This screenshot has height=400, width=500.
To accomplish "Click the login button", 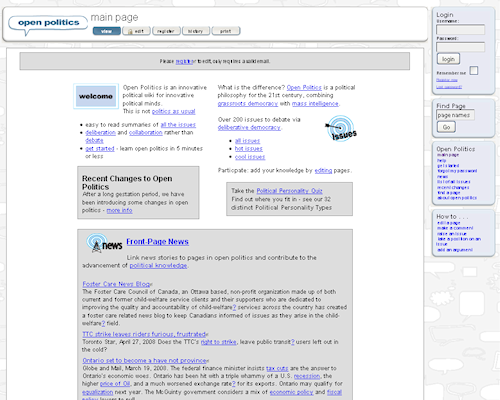I will [x=448, y=59].
